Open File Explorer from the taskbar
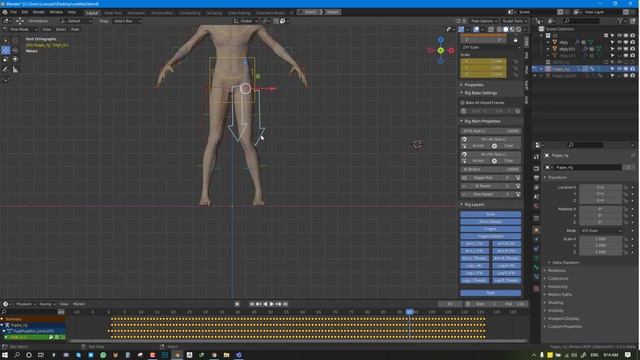The width and height of the screenshot is (640, 360). coord(227,355)
